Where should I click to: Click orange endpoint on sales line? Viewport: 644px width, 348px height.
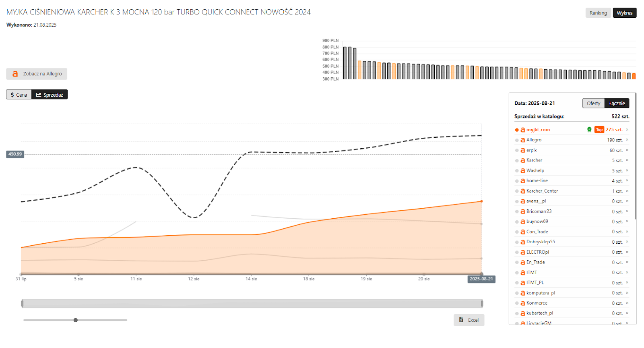[482, 201]
